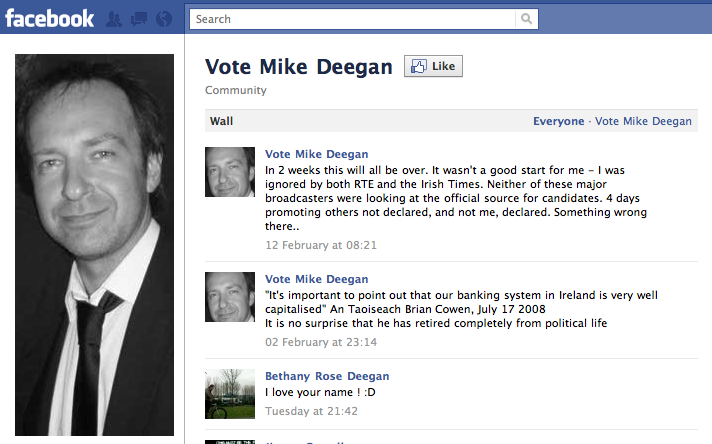Click into the Search field
This screenshot has width=712, height=444.
[x=352, y=19]
